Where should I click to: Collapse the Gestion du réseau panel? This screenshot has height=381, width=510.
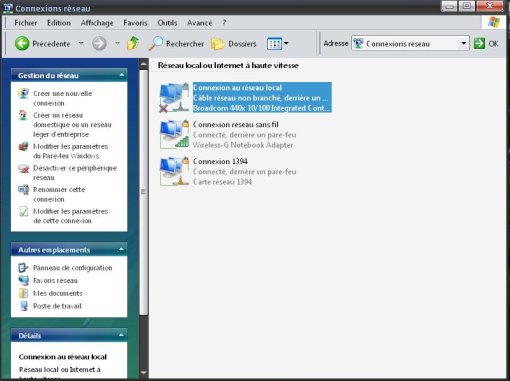click(x=122, y=75)
